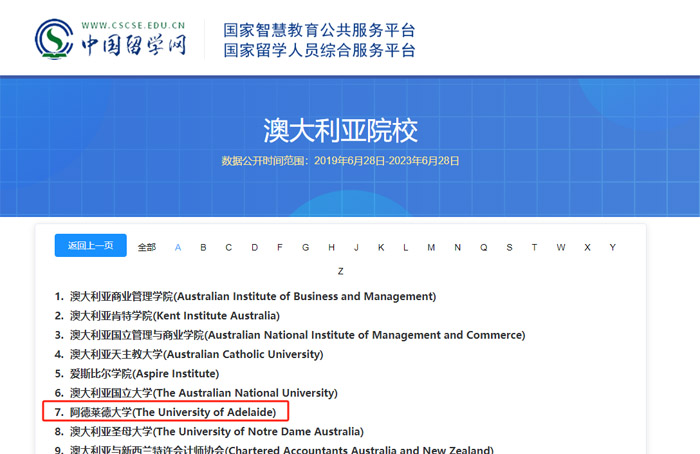
Task: Select letter A filter
Action: click(x=178, y=247)
